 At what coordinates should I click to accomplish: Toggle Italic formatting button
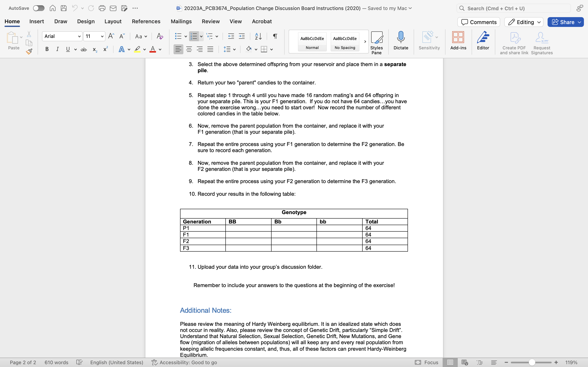coord(57,50)
